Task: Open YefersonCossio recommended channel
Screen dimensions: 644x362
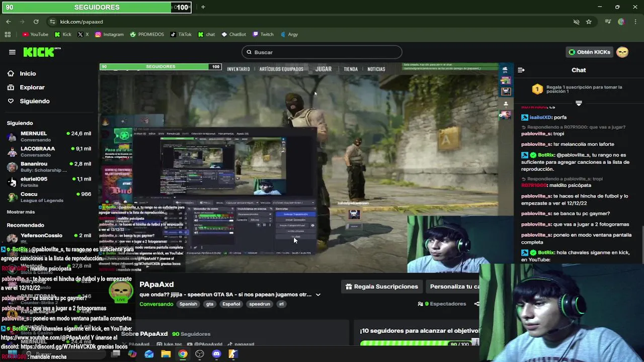Action: click(x=49, y=237)
